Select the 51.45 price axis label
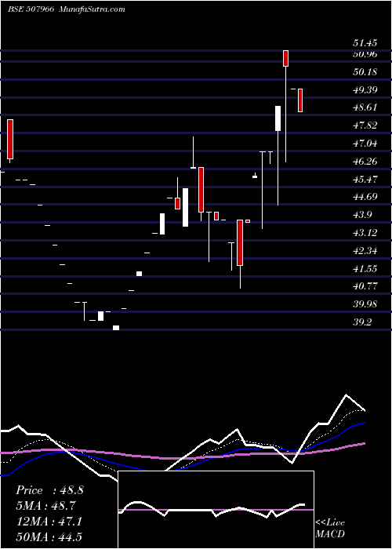Image resolution: width=392 pixels, height=549 pixels. tap(365, 43)
